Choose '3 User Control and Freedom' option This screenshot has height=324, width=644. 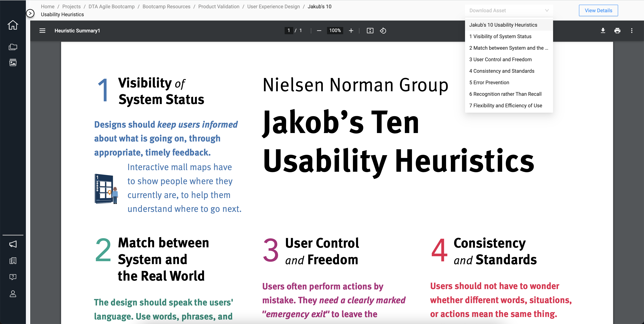[x=500, y=59]
